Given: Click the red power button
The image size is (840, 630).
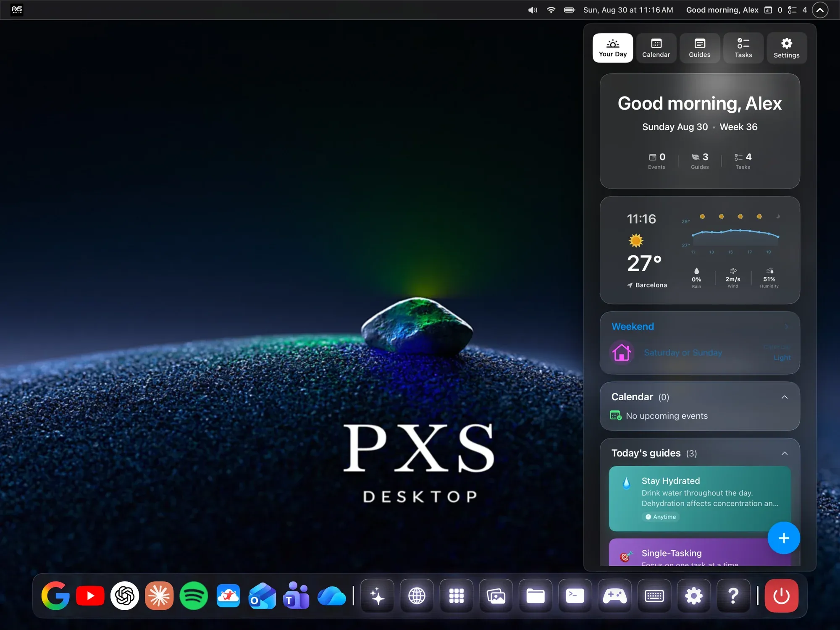Looking at the screenshot, I should [781, 596].
